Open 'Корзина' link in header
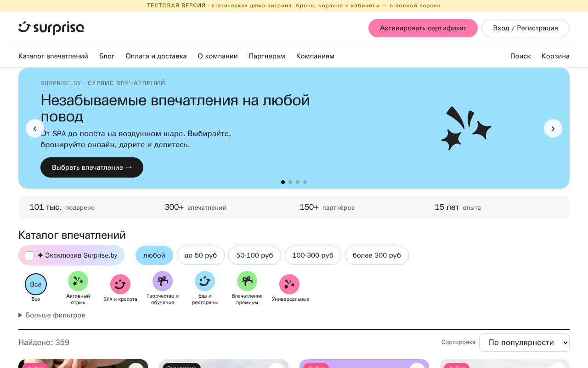The image size is (588, 368). pyautogui.click(x=555, y=56)
